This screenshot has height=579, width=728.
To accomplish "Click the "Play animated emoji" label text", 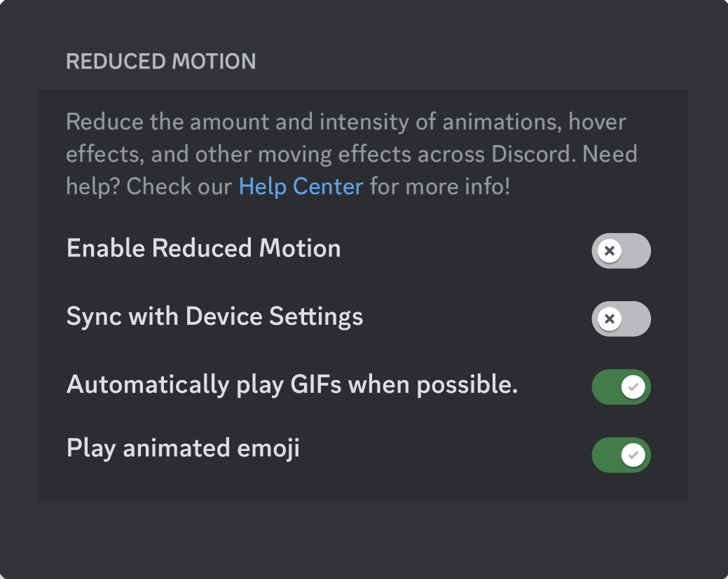I will [183, 448].
